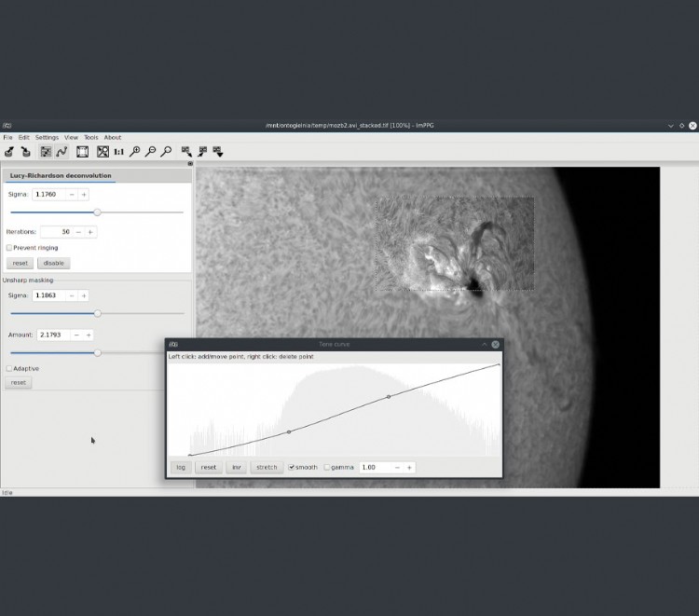Increase gamma value with plus
The height and width of the screenshot is (616, 699).
[409, 467]
